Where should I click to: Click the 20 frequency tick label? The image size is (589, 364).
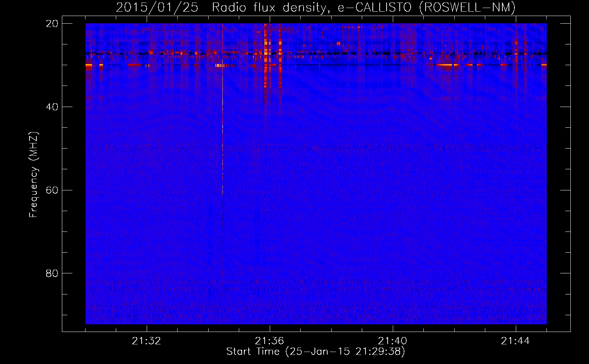click(x=52, y=24)
